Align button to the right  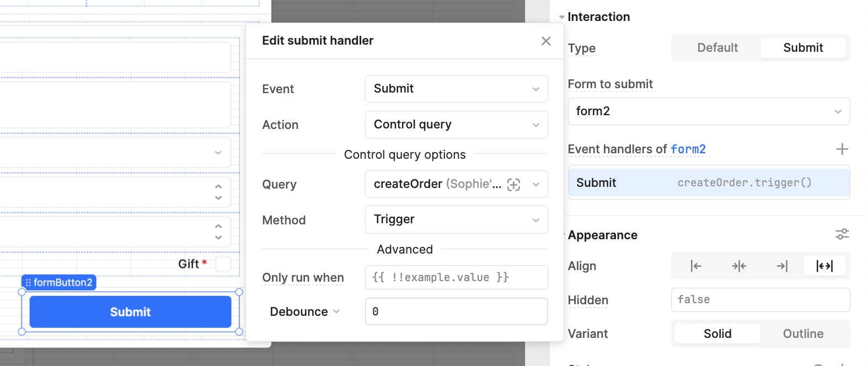click(x=782, y=266)
